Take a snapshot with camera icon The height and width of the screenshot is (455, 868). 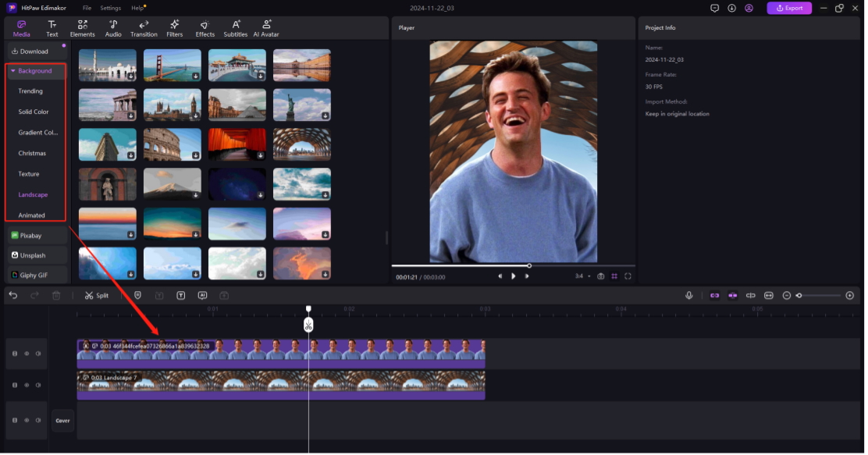(600, 276)
